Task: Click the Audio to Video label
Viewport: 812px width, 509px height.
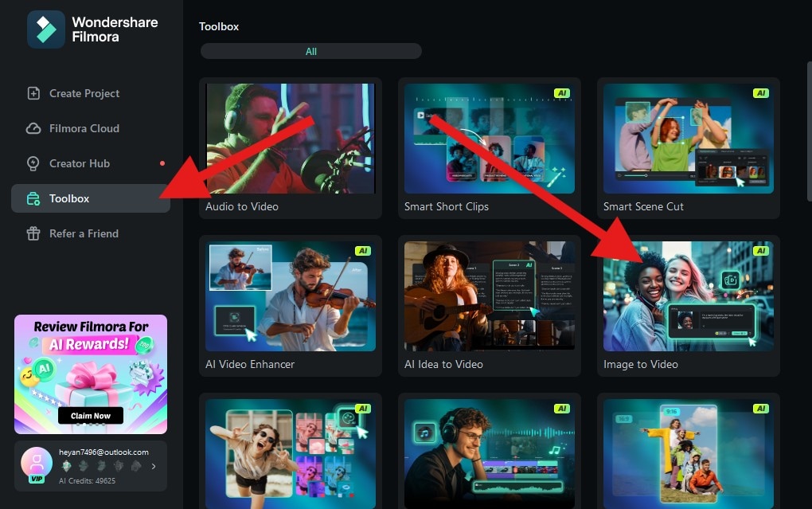Action: click(x=242, y=206)
